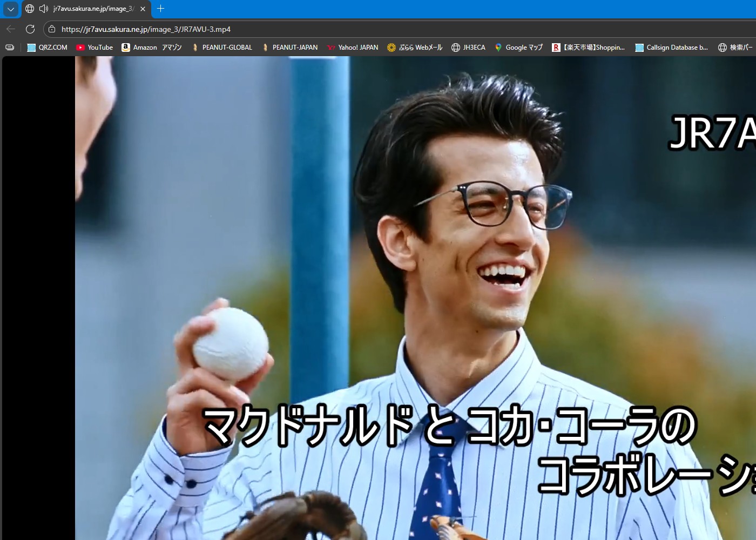The height and width of the screenshot is (540, 756).
Task: Mute the tab using speaker icon
Action: click(44, 9)
